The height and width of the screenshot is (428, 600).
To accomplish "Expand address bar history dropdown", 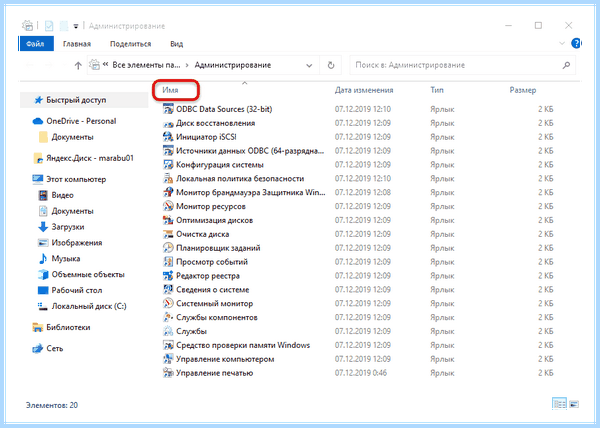I will [309, 66].
